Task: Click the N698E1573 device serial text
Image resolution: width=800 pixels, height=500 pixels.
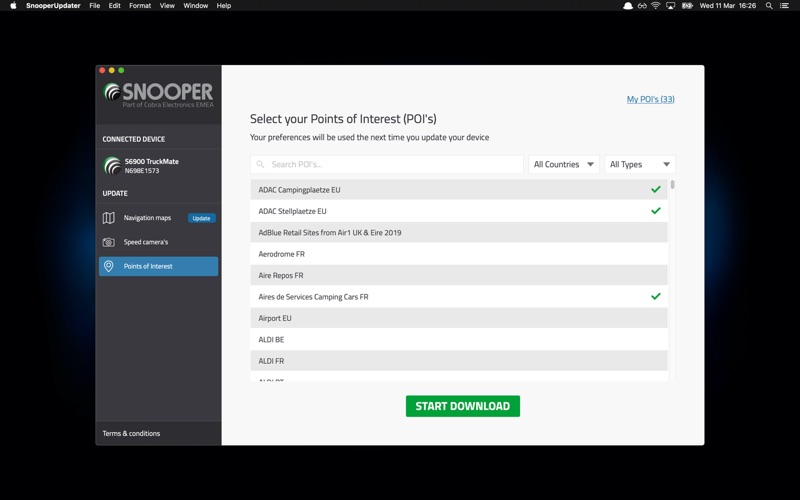Action: click(142, 171)
